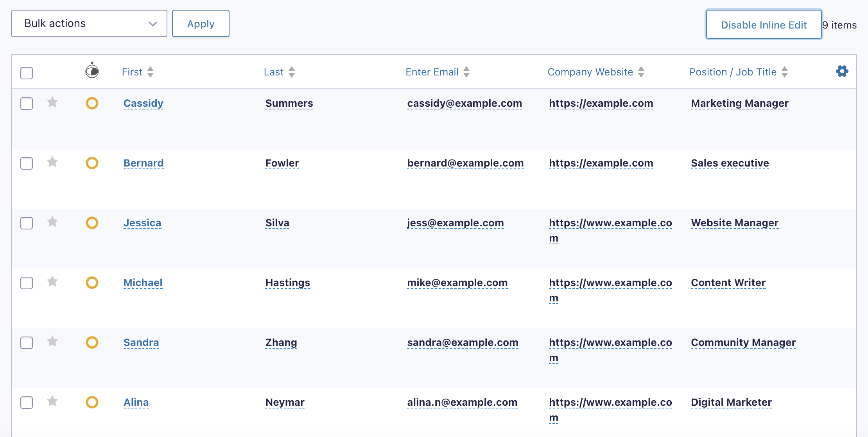Check the box for the Cassidy row

(x=27, y=104)
